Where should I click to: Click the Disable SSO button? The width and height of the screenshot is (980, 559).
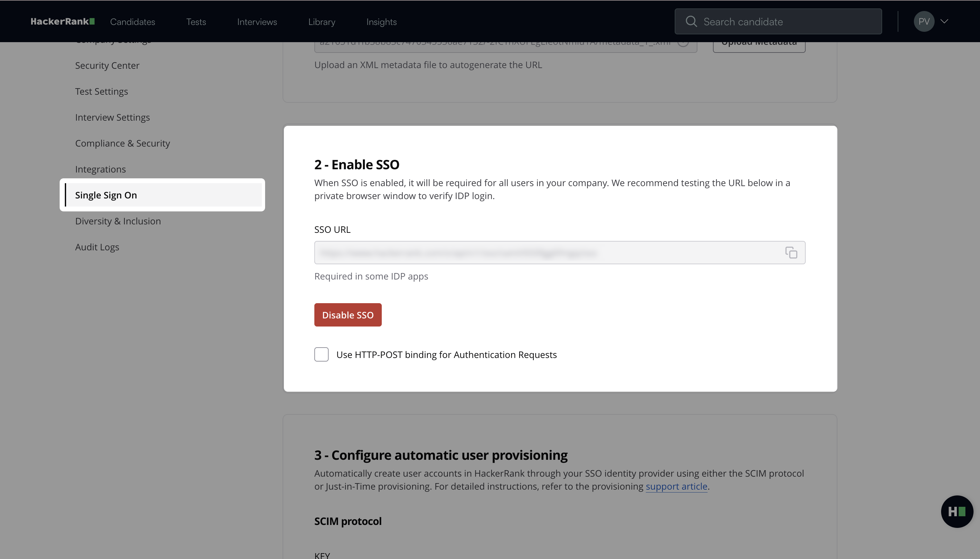(348, 315)
